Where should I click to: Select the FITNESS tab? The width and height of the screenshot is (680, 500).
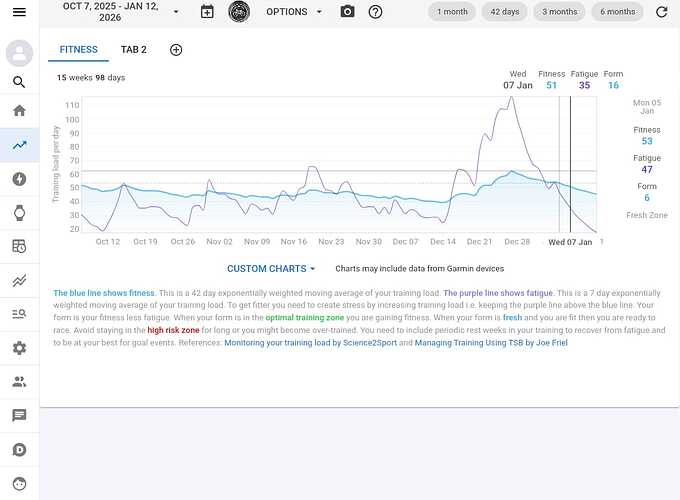pyautogui.click(x=78, y=49)
